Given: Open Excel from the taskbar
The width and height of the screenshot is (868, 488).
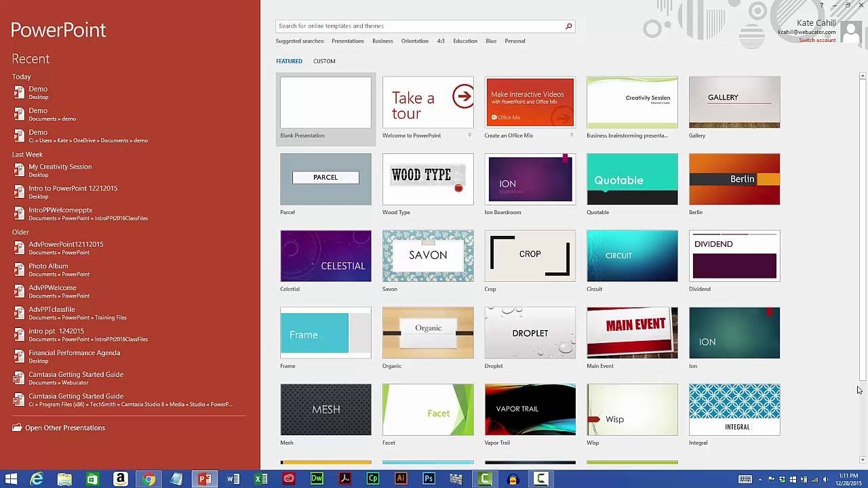Looking at the screenshot, I should [260, 479].
